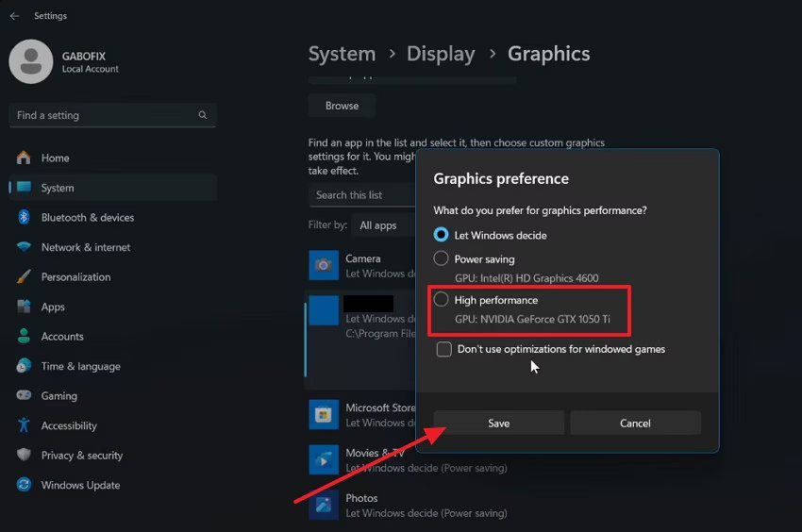This screenshot has height=532, width=802.
Task: Click the Graphics breadcrumb heading
Action: (548, 54)
